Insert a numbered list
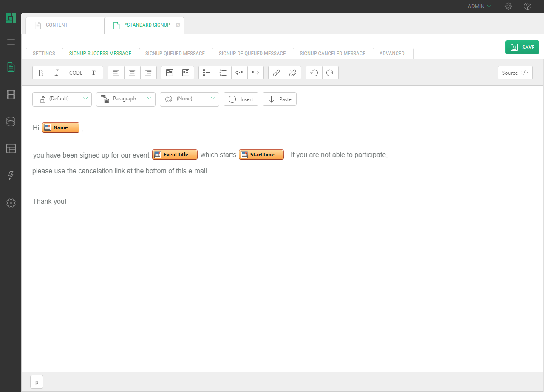Image resolution: width=544 pixels, height=392 pixels. click(x=223, y=73)
